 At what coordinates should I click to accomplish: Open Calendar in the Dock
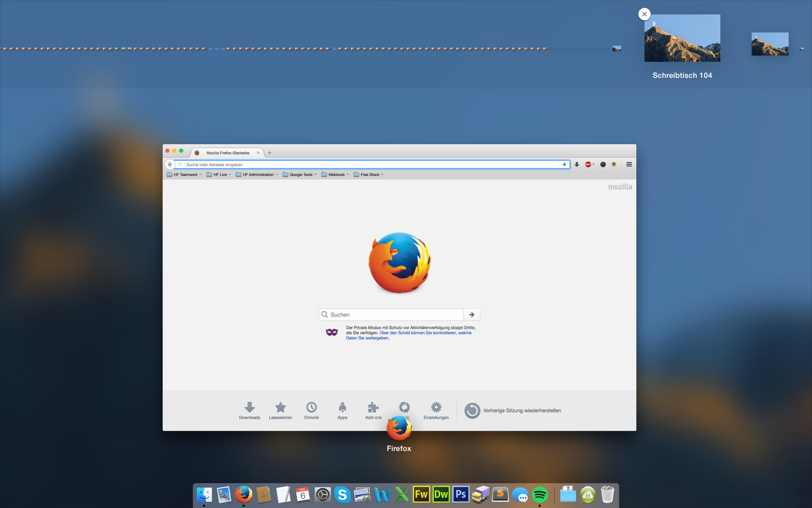(x=303, y=494)
